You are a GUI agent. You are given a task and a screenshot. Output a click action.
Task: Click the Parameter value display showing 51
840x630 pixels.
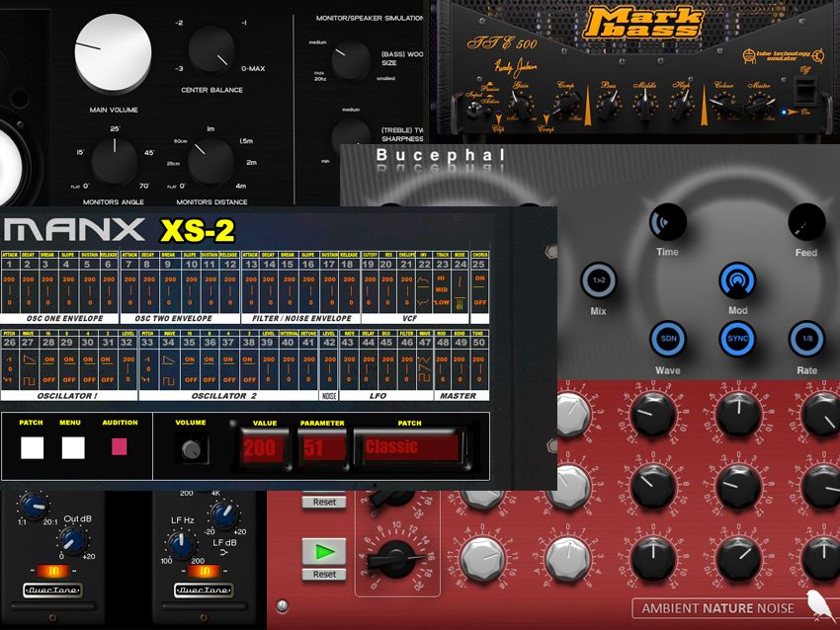[323, 445]
